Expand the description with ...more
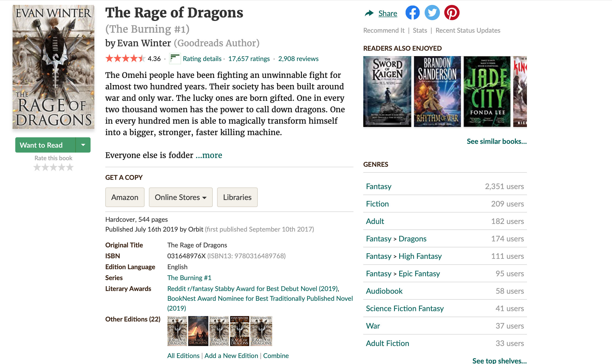Screen dimensions: 612x364 (x=209, y=155)
